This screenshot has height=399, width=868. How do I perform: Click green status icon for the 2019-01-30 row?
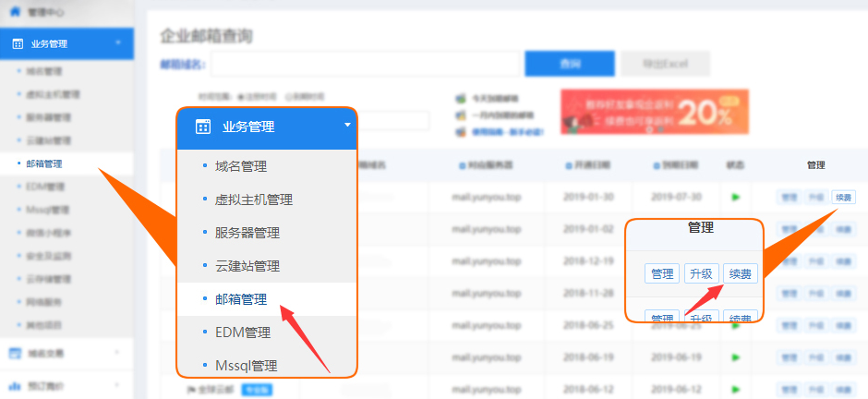(x=736, y=197)
